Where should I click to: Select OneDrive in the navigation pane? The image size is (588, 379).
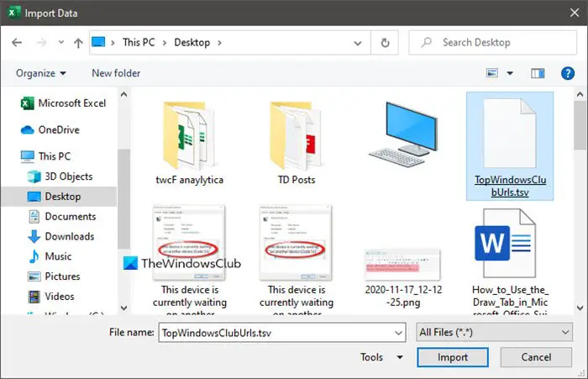click(x=50, y=130)
